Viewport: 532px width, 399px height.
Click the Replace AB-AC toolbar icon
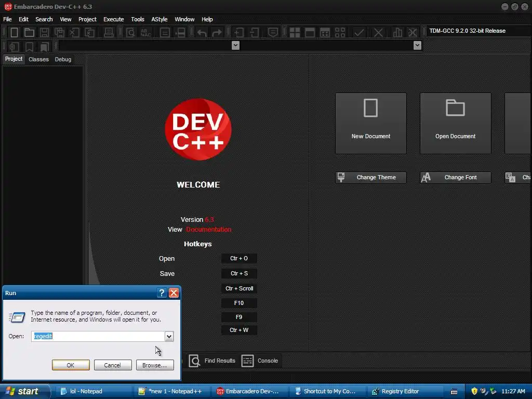point(145,33)
